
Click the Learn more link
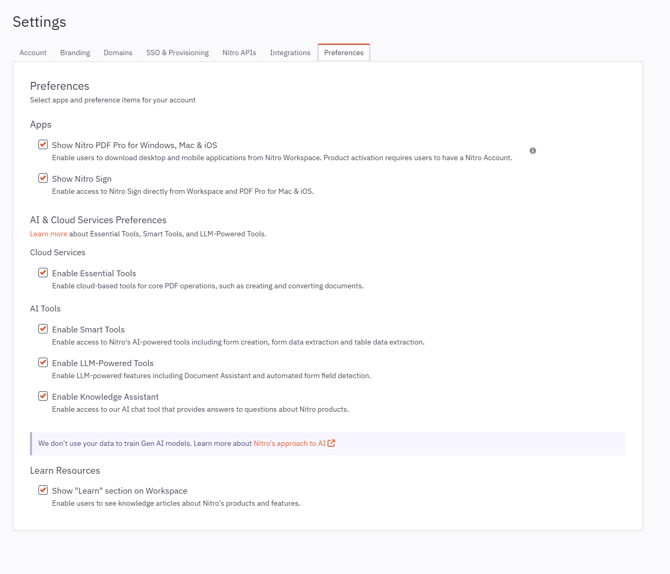[x=48, y=234]
